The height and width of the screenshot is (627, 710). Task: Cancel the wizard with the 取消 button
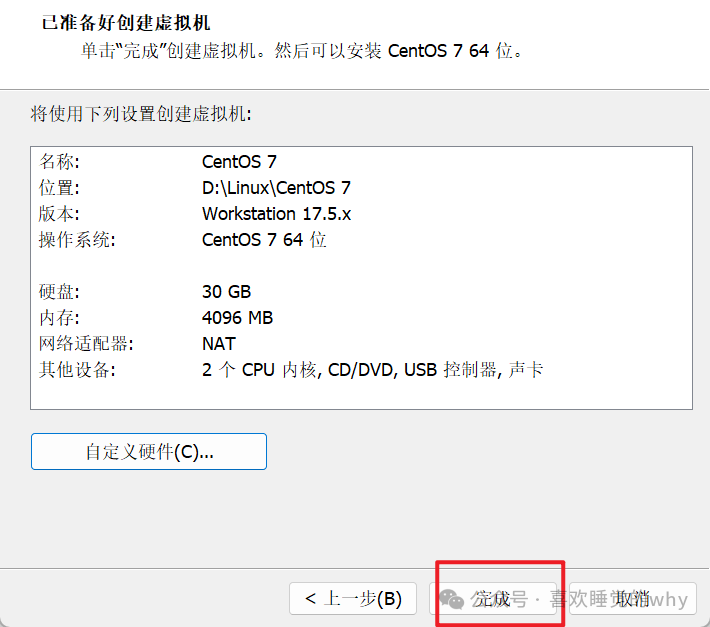click(633, 598)
